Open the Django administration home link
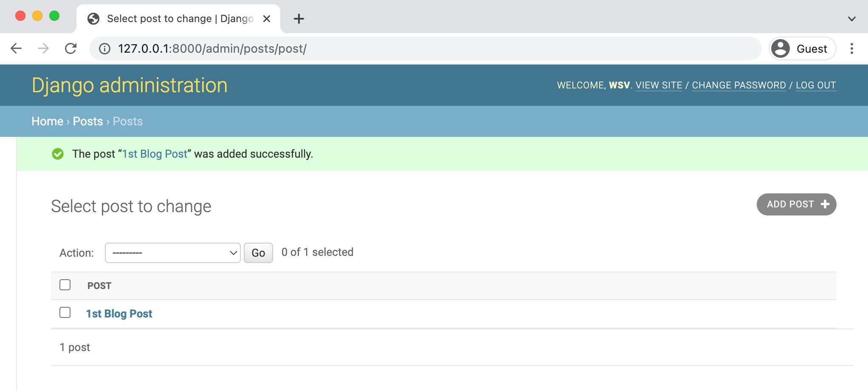 click(x=130, y=85)
